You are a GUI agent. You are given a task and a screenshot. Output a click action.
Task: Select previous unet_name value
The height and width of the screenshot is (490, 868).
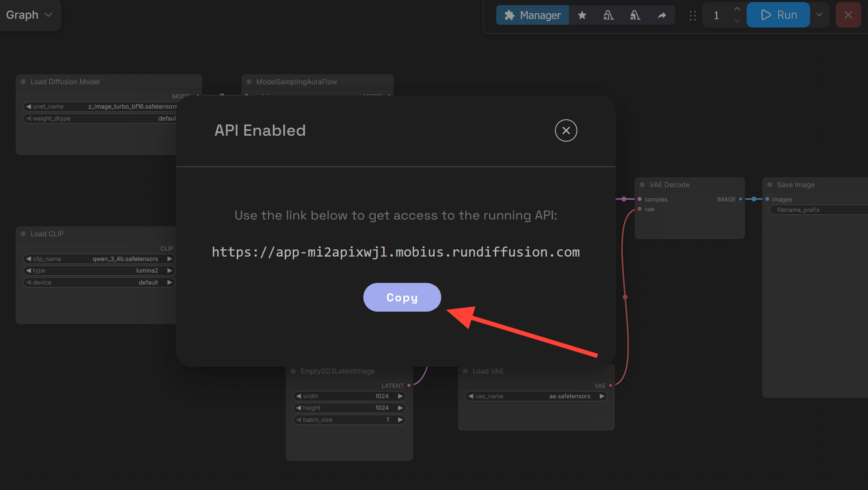(x=28, y=107)
